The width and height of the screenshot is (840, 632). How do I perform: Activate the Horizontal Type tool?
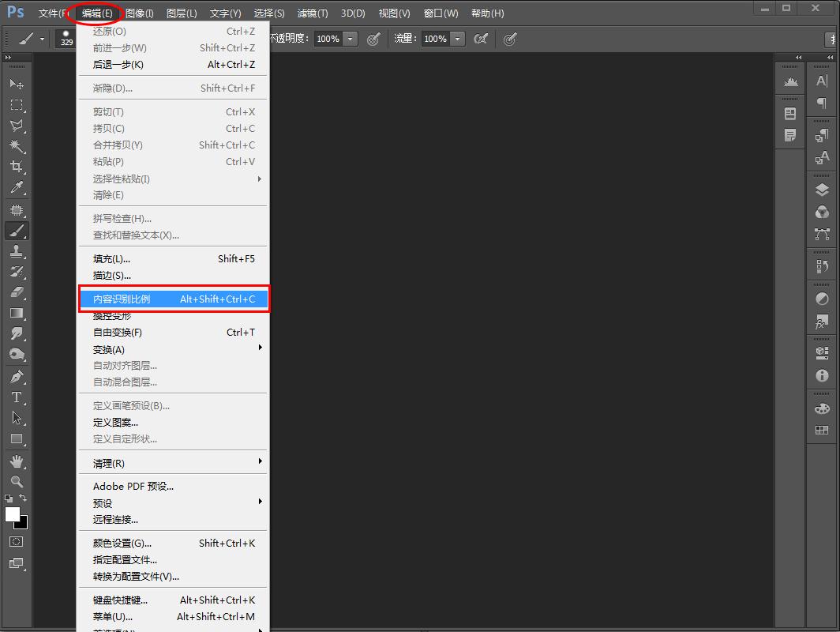pos(17,397)
